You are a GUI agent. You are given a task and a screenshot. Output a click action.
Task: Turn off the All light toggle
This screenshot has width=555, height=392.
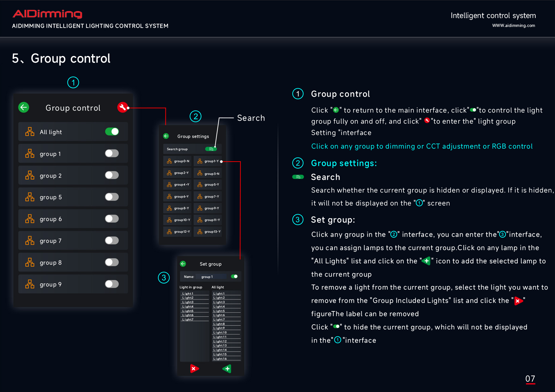pyautogui.click(x=112, y=132)
